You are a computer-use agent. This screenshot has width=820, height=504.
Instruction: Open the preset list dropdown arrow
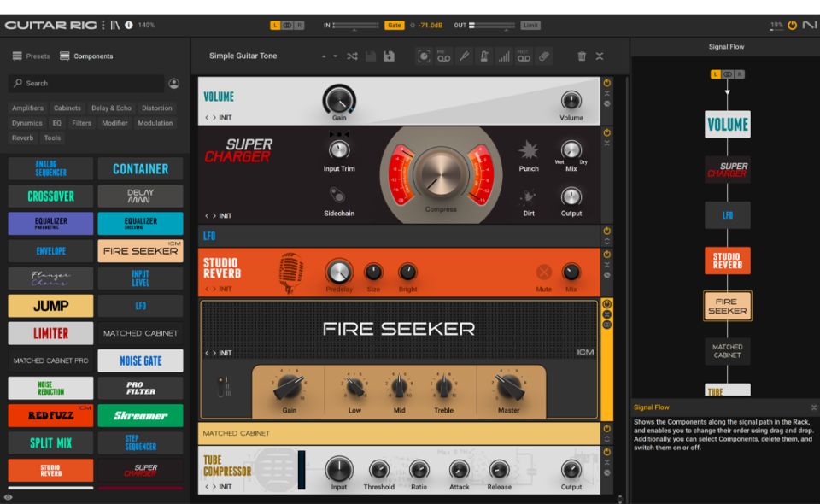point(336,56)
